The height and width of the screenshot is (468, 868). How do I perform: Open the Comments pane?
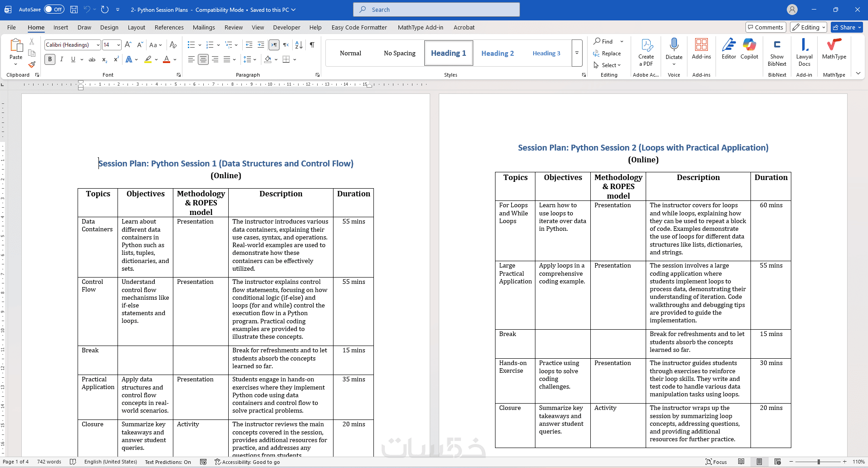[766, 27]
